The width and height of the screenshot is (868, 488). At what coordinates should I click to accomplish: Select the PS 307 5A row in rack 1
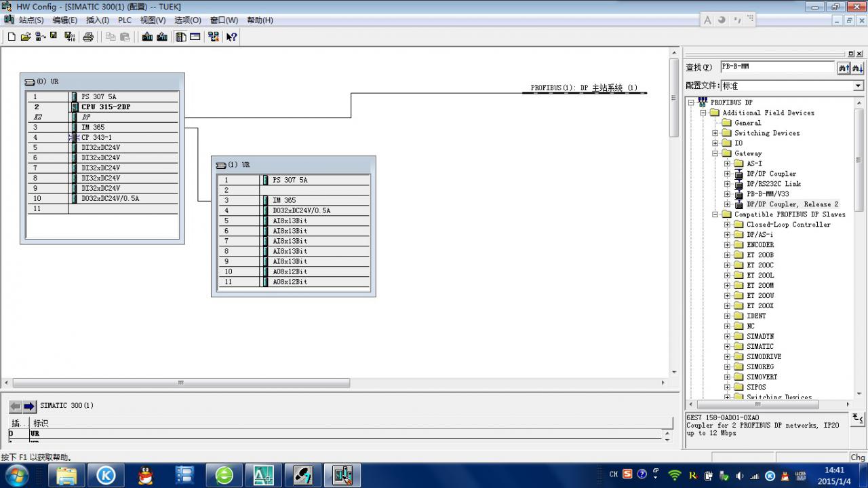click(294, 181)
